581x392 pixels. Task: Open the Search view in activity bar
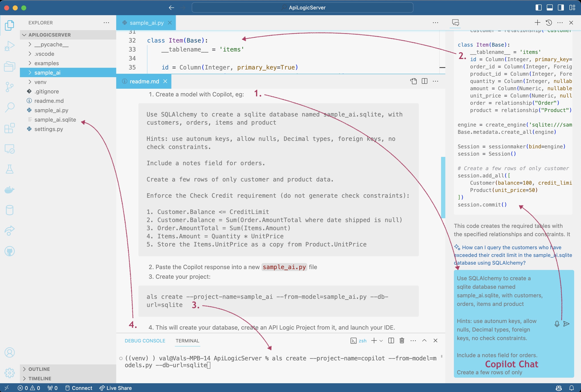(9, 107)
